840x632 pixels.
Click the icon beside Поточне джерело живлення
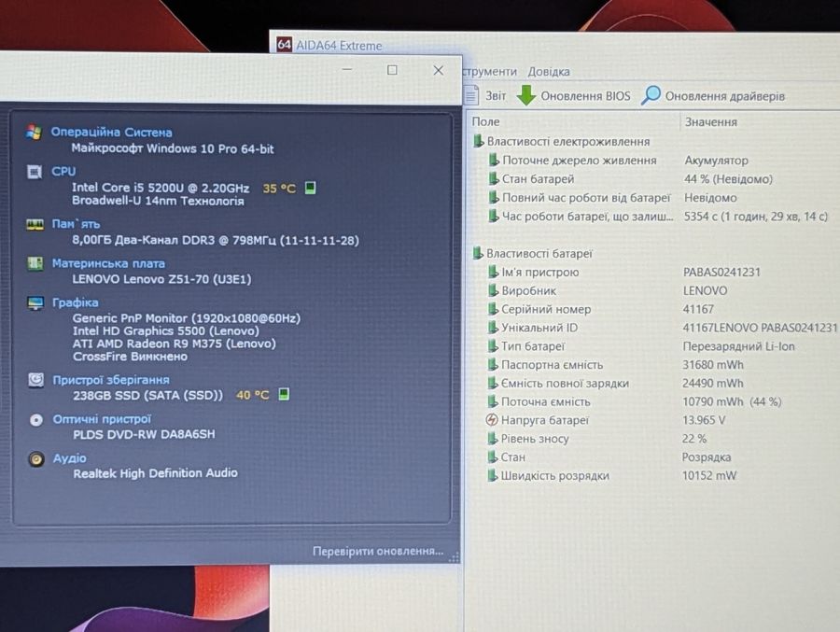click(494, 160)
